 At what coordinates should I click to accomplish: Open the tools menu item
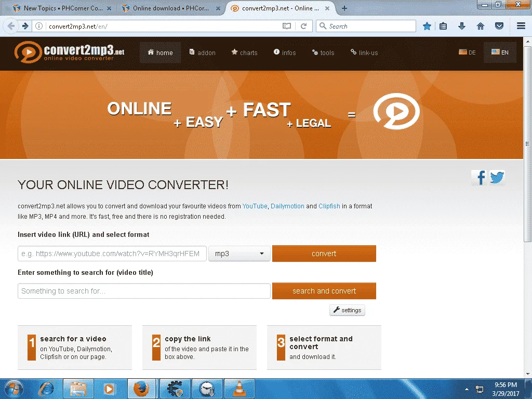[323, 52]
